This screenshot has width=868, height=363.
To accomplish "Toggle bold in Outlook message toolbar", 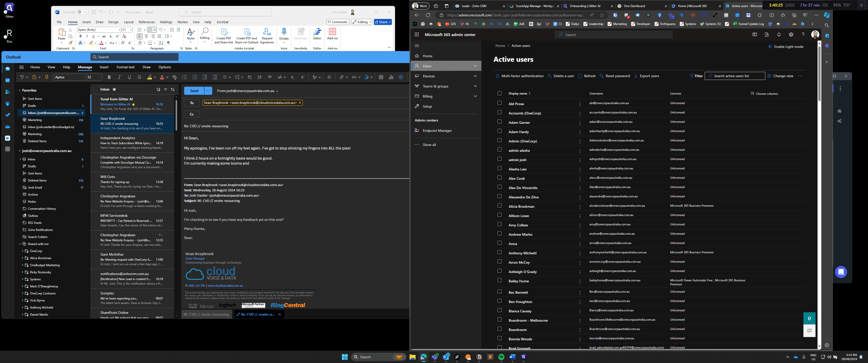I will coord(109,77).
